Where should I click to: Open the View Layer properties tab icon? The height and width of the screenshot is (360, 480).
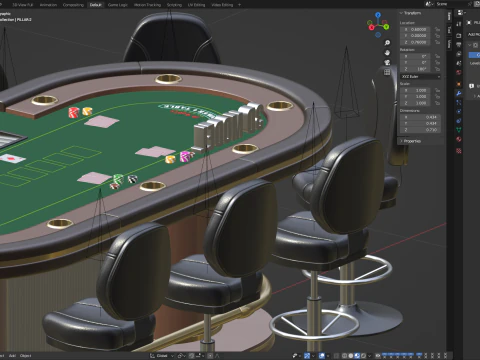(x=459, y=54)
